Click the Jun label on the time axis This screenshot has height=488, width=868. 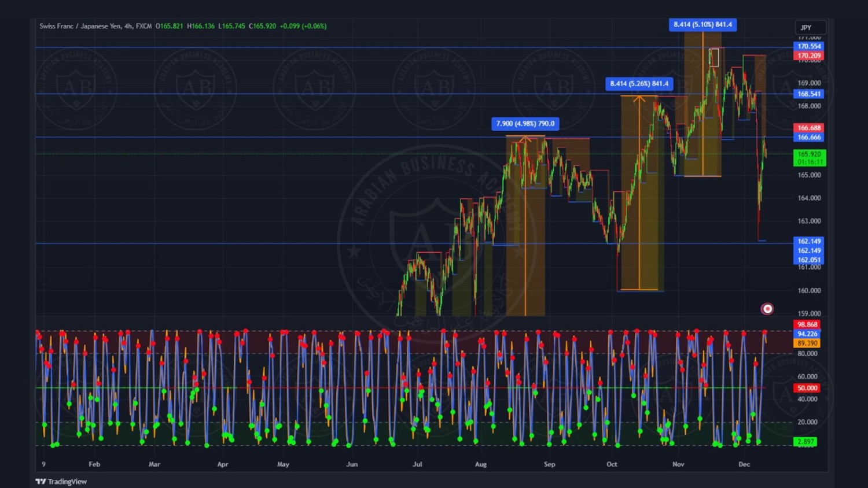pyautogui.click(x=352, y=464)
